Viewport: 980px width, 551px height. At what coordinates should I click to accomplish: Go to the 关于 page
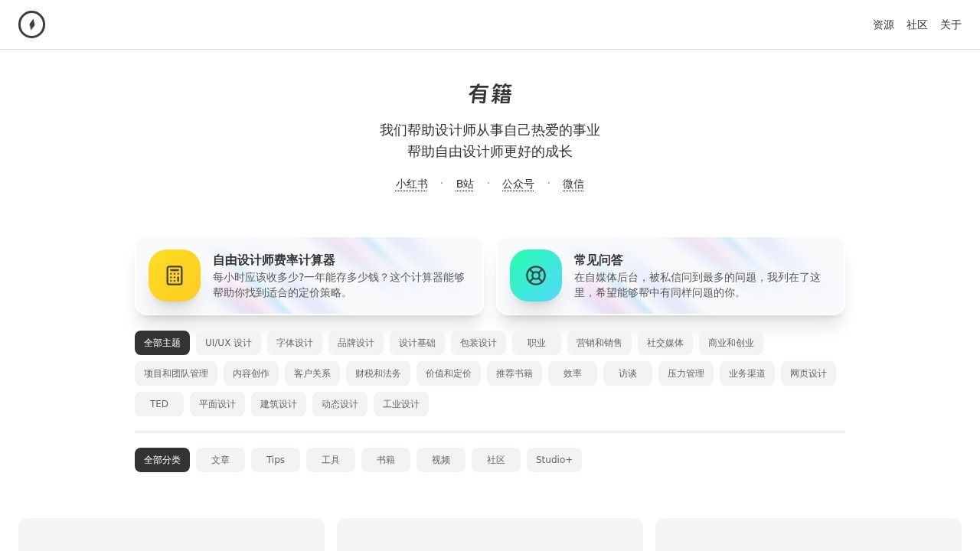click(x=950, y=24)
